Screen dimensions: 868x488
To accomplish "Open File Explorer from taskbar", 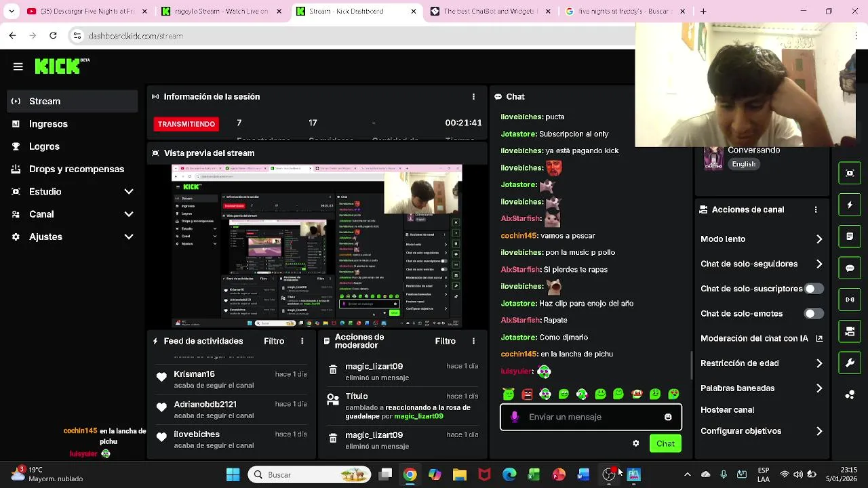I will pos(460,474).
